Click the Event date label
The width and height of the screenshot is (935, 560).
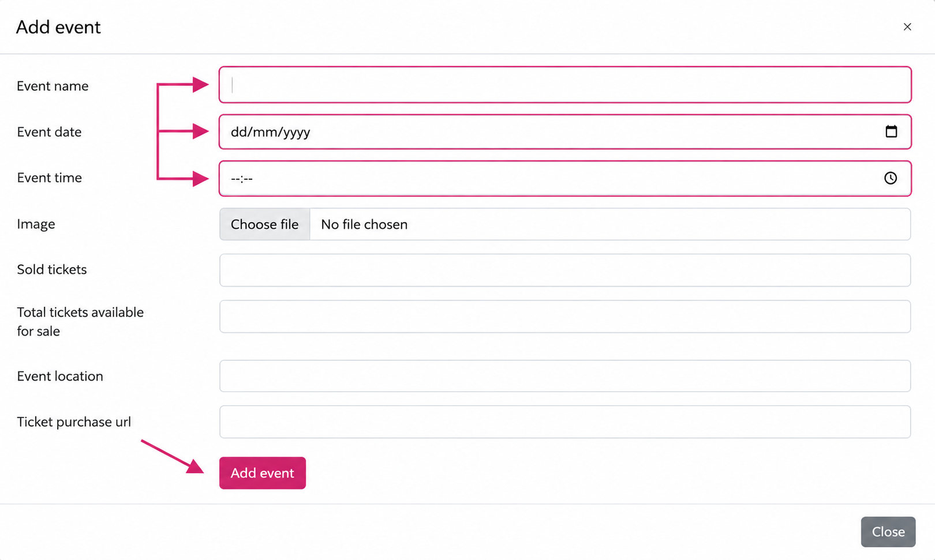49,132
